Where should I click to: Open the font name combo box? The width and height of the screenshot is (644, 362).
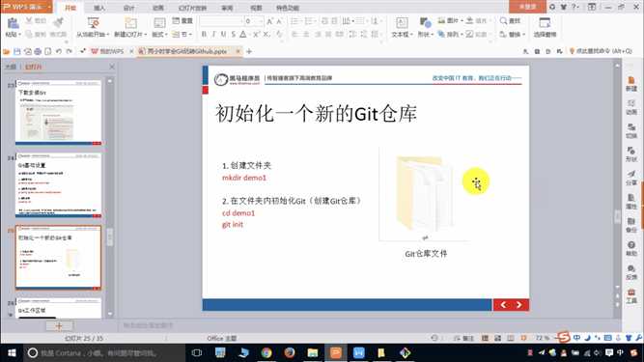point(221,21)
